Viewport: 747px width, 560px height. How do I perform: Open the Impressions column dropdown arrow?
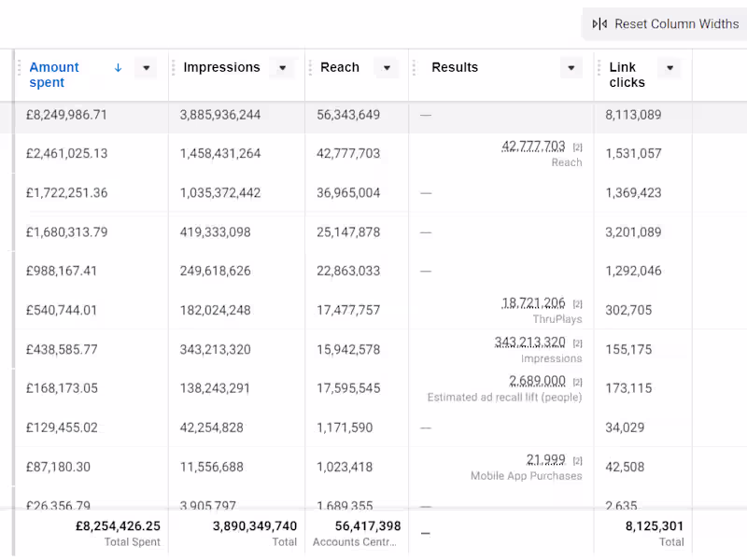282,68
